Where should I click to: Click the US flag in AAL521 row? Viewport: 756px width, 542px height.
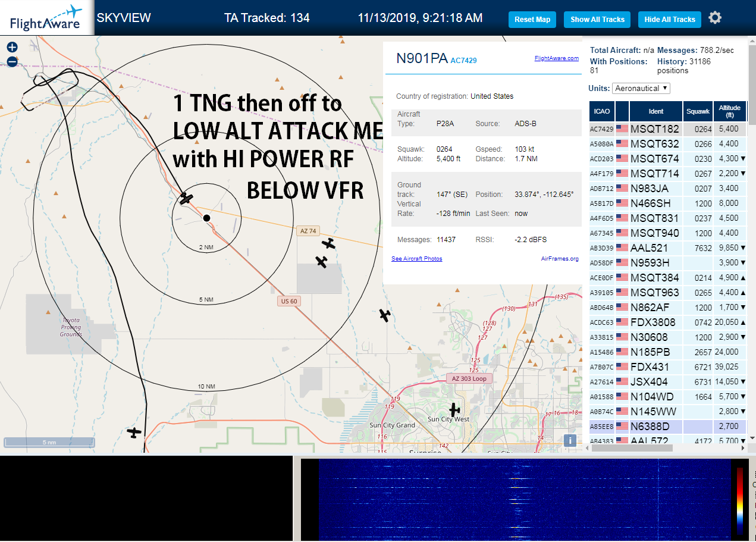(622, 247)
